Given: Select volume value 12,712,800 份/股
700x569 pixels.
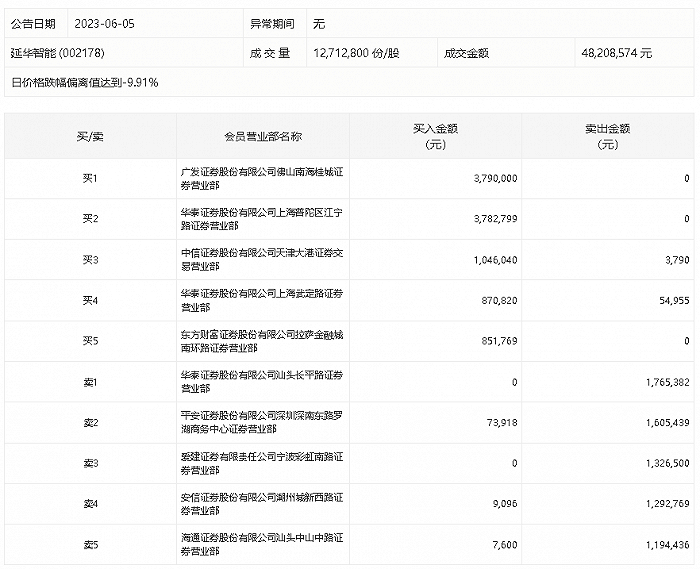Looking at the screenshot, I should (x=356, y=53).
